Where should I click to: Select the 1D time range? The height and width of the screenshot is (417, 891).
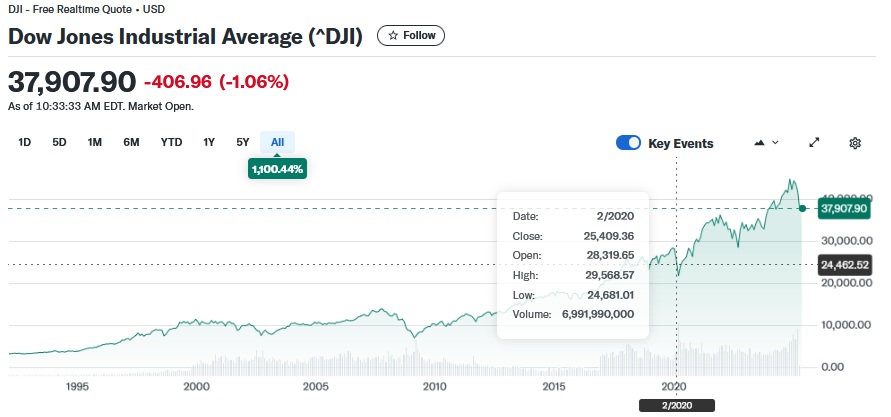click(x=24, y=142)
